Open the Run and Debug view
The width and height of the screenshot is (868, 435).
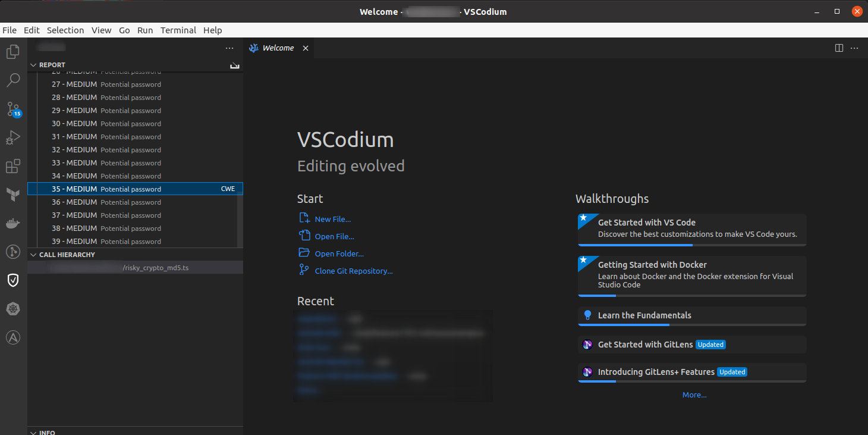[x=13, y=137]
